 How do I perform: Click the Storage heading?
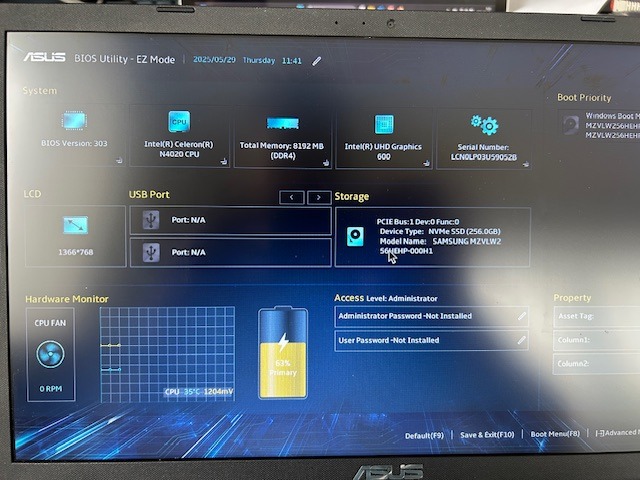(x=352, y=197)
